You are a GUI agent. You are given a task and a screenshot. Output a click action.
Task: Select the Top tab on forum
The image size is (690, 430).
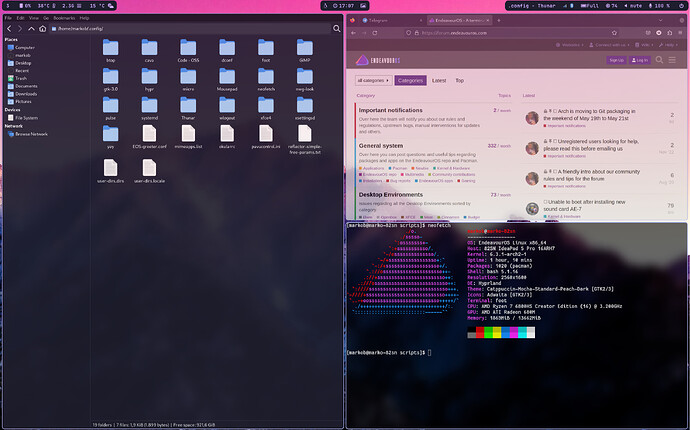coord(459,81)
